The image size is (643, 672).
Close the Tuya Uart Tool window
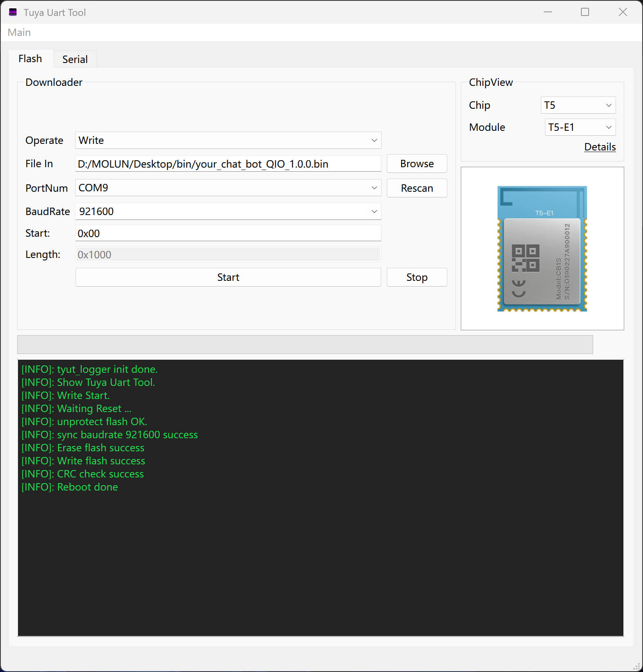click(623, 12)
